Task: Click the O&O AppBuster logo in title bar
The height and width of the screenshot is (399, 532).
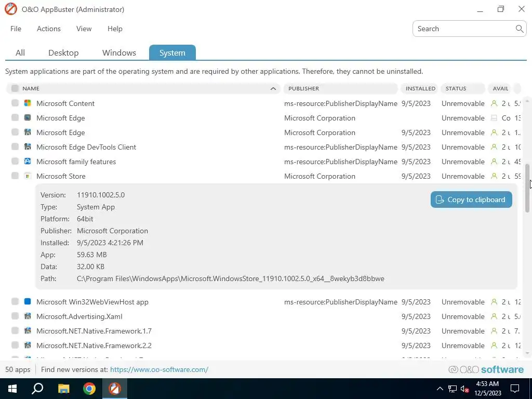Action: 11,9
